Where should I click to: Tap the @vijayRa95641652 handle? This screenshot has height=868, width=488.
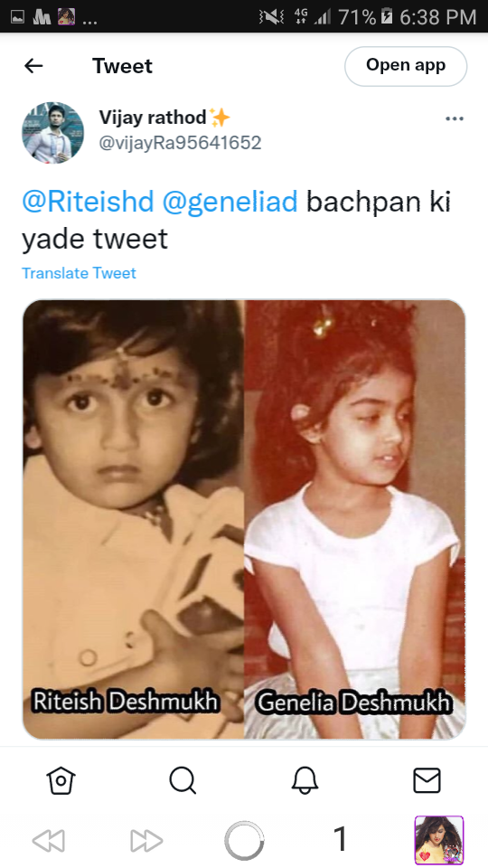click(180, 143)
